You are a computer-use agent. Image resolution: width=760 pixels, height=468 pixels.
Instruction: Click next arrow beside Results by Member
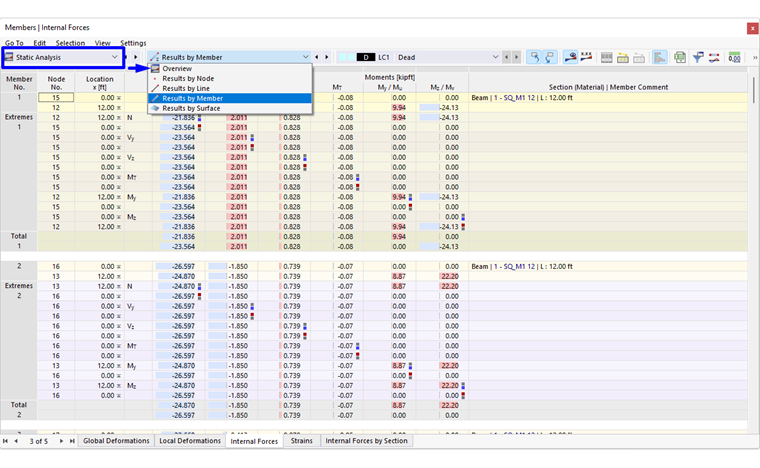pos(327,57)
